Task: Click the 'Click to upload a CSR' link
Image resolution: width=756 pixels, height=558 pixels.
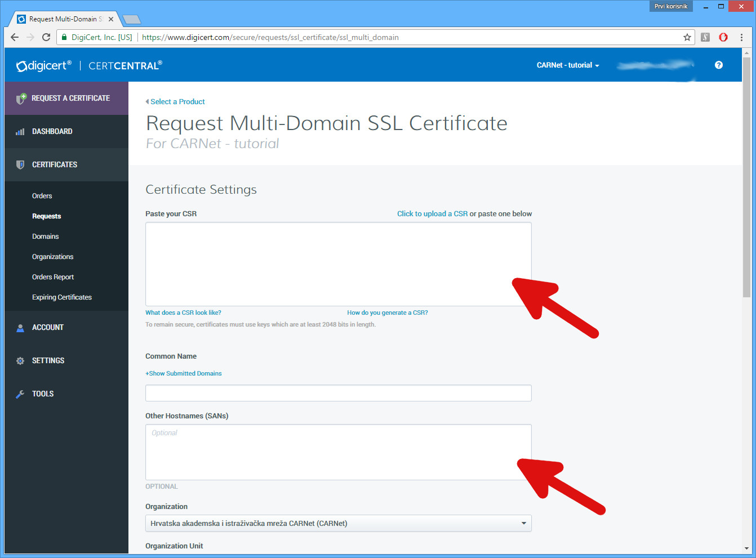Action: click(x=432, y=214)
